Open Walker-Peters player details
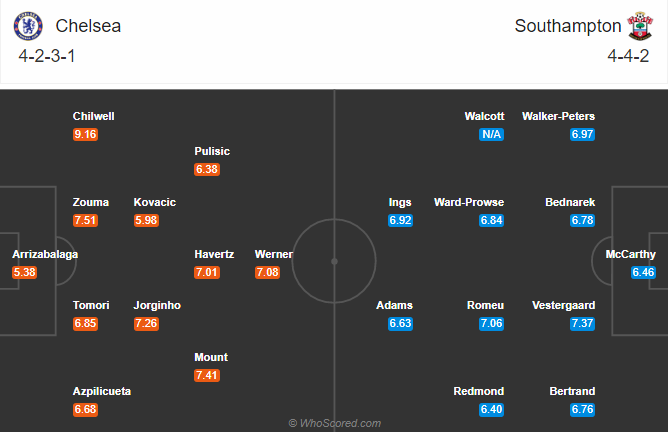The width and height of the screenshot is (670, 432). (558, 116)
